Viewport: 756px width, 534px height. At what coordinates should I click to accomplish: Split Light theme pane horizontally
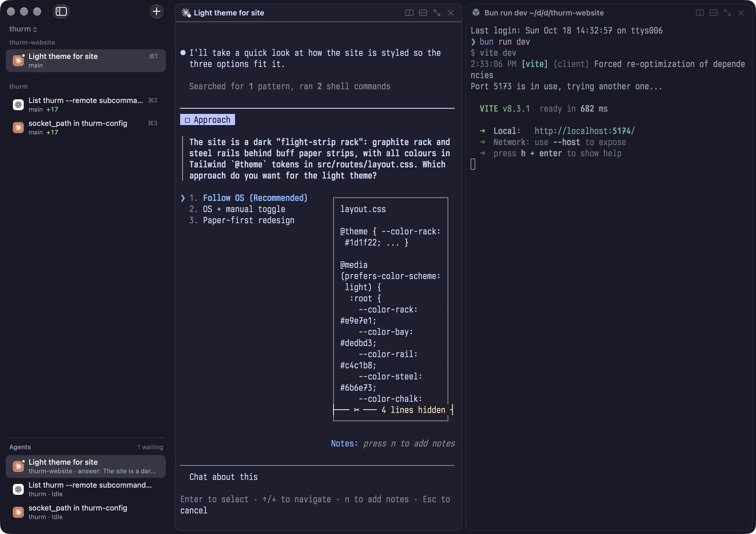(x=423, y=13)
